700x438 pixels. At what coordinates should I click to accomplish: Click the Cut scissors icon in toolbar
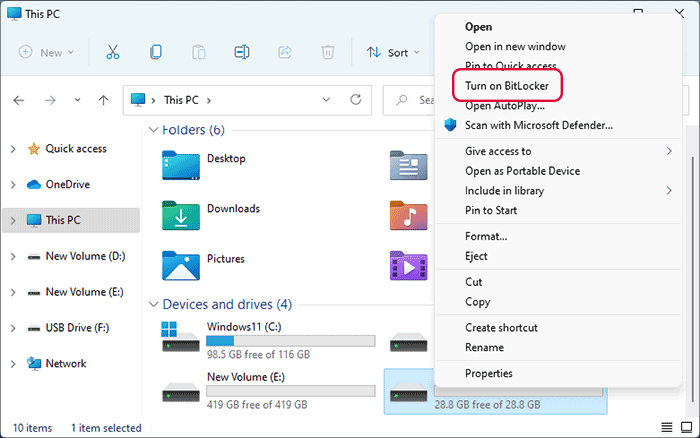pos(112,52)
